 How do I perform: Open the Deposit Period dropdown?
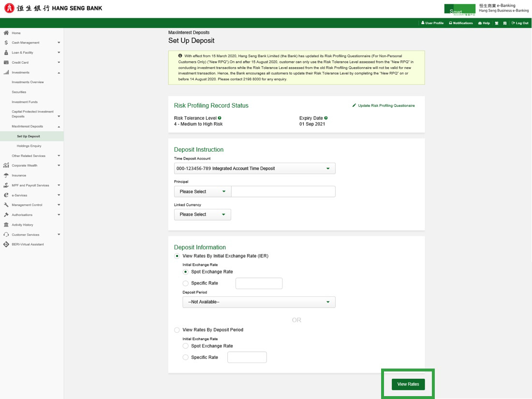[259, 302]
